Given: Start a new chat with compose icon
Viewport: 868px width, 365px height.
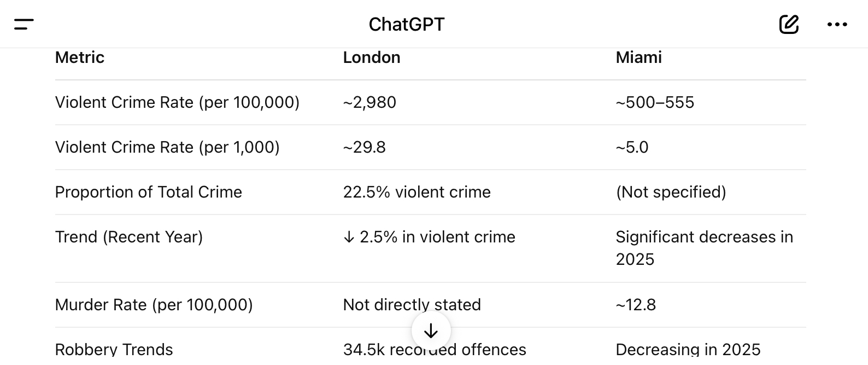Looking at the screenshot, I should pyautogui.click(x=789, y=24).
